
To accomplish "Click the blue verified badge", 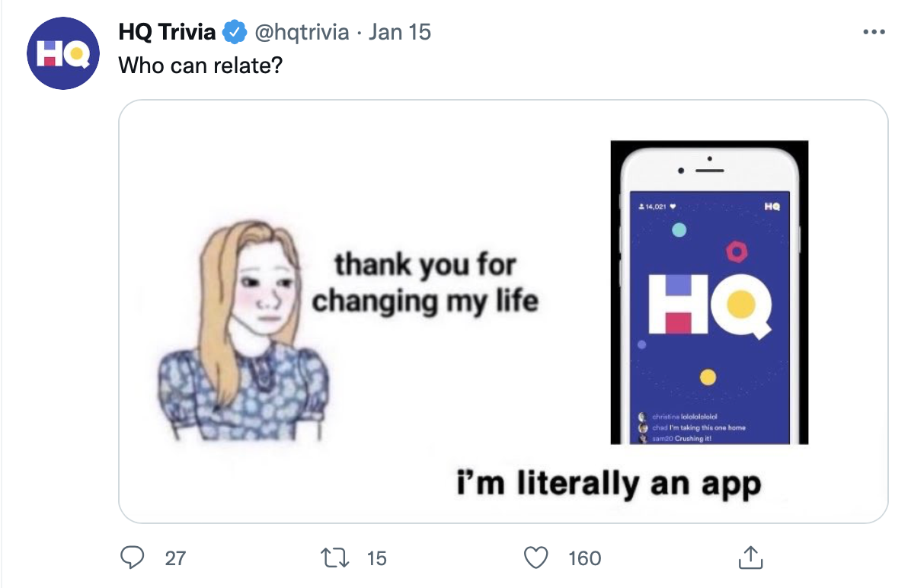I will (x=235, y=32).
